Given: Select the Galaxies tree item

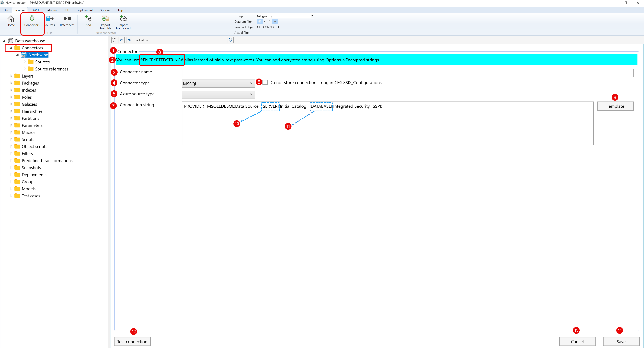Looking at the screenshot, I should pyautogui.click(x=29, y=104).
